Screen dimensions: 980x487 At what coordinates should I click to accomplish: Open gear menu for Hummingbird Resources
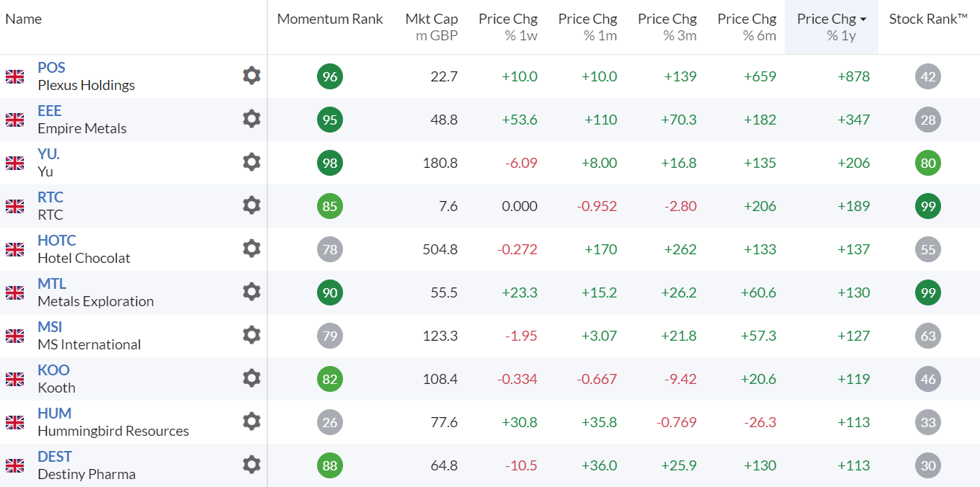pyautogui.click(x=251, y=421)
